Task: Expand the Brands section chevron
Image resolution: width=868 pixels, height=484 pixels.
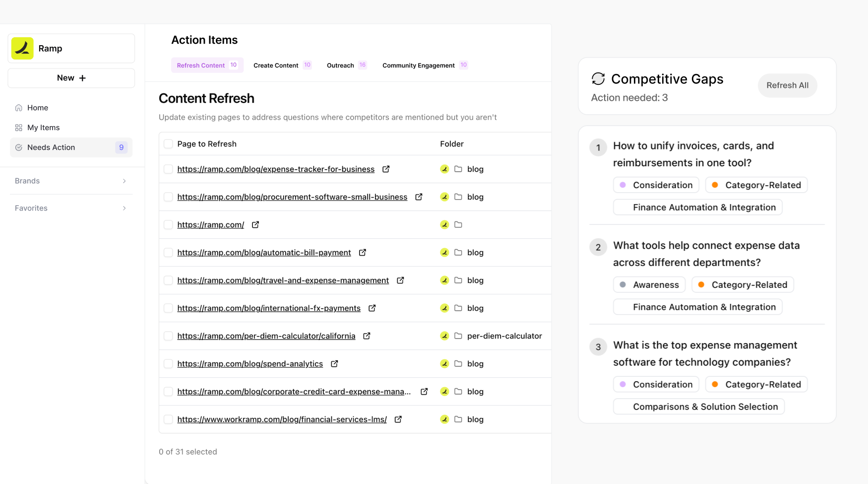Action: point(124,181)
